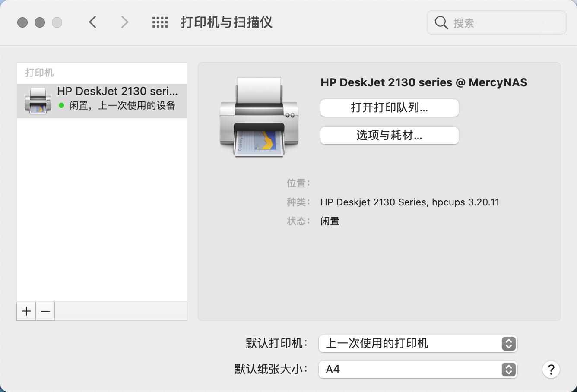The image size is (577, 392).
Task: Click the remove printer minus button
Action: [45, 311]
